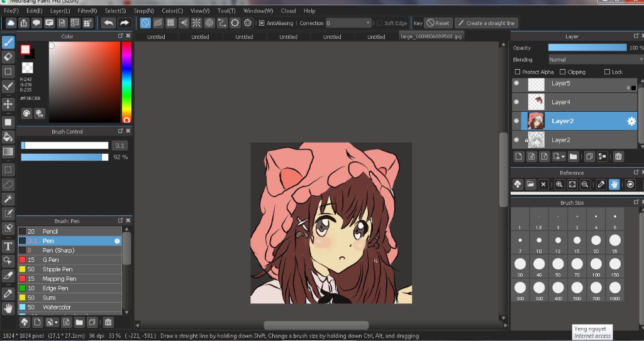Choose brush size 100 preset
This screenshot has width=644, height=341.
[596, 267]
